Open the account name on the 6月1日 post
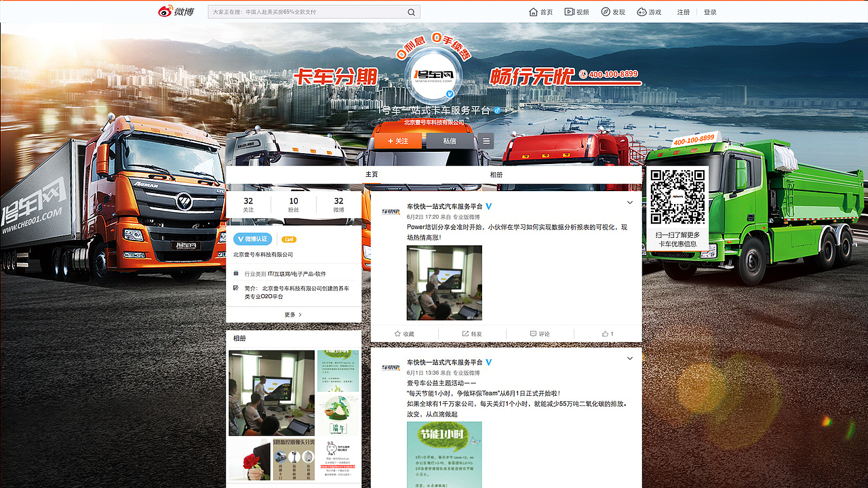Screen dimensions: 868x488 tap(445, 363)
